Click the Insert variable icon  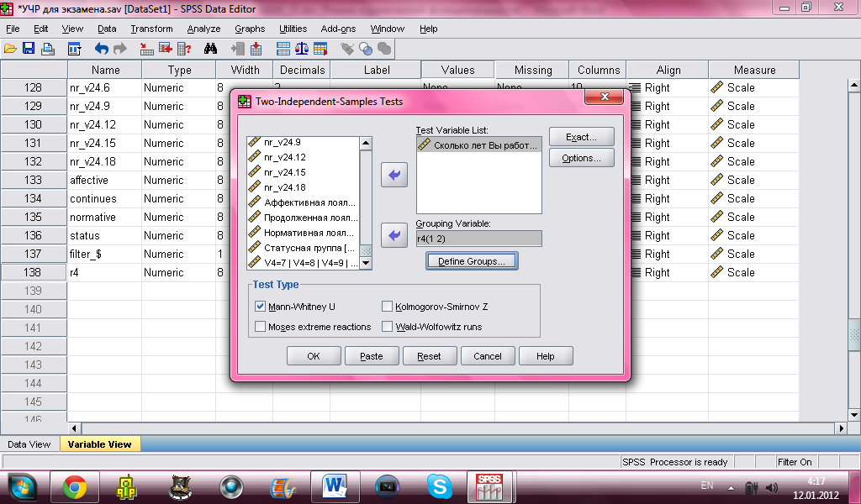coord(256,49)
